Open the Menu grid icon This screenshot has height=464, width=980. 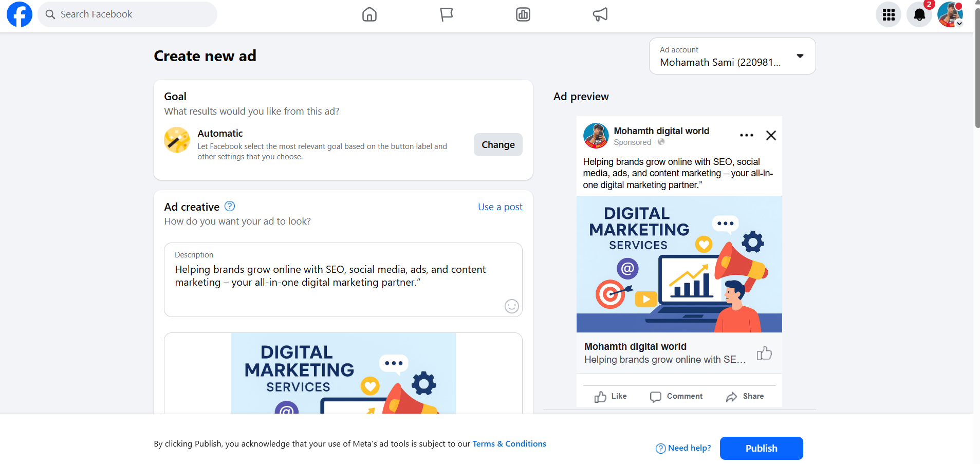coord(889,14)
